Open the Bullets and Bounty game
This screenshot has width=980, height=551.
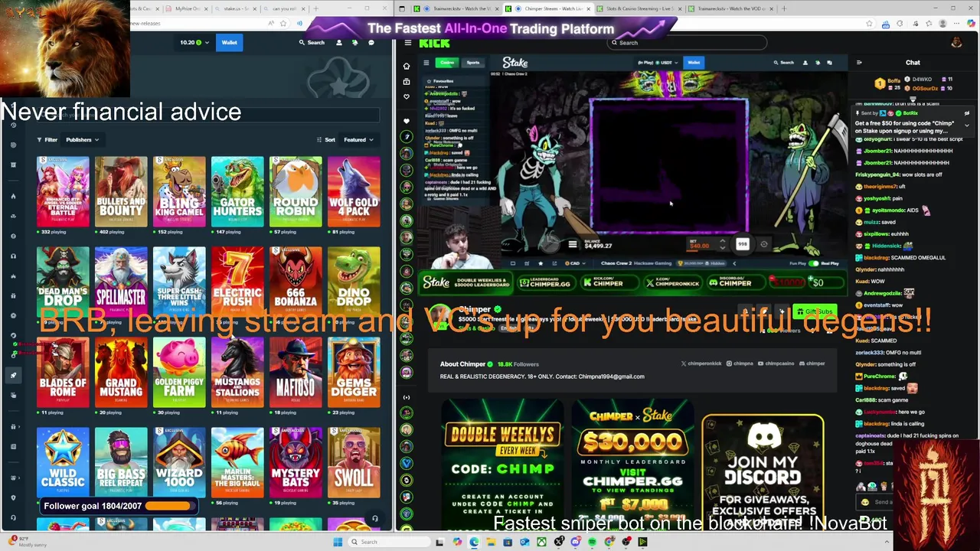click(x=121, y=192)
